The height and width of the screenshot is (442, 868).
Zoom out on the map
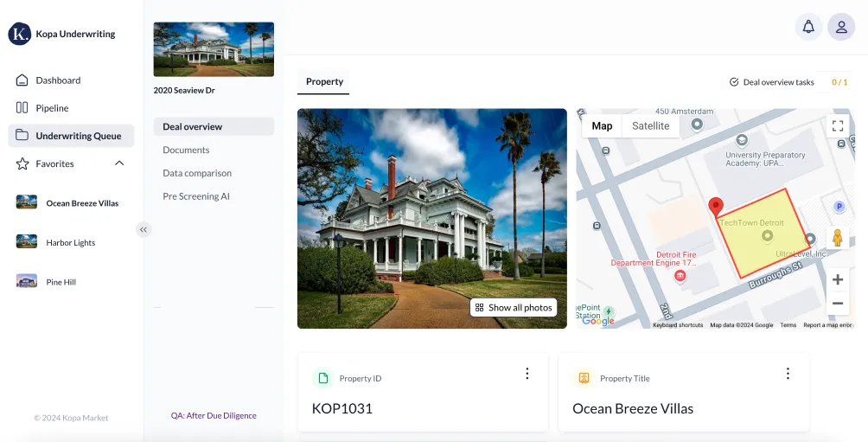[x=838, y=303]
